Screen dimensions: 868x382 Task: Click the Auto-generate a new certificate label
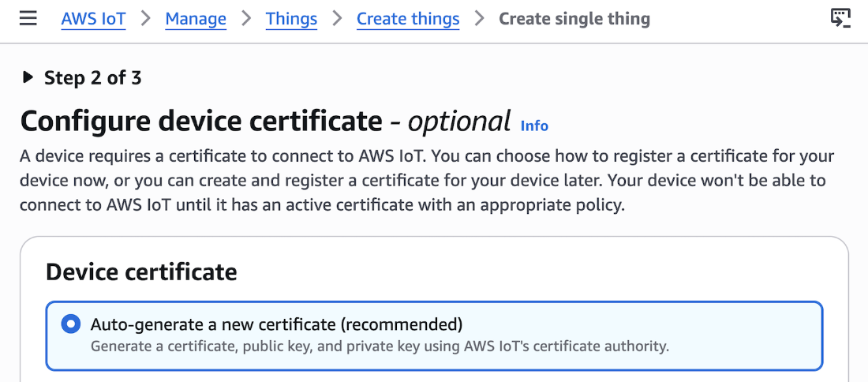click(277, 324)
